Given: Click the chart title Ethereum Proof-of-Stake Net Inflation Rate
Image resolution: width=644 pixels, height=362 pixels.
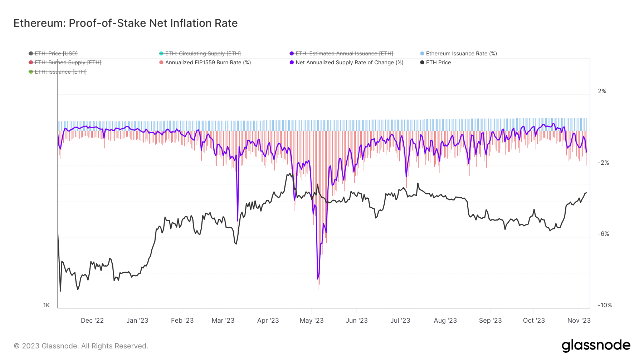Looking at the screenshot, I should pos(126,23).
